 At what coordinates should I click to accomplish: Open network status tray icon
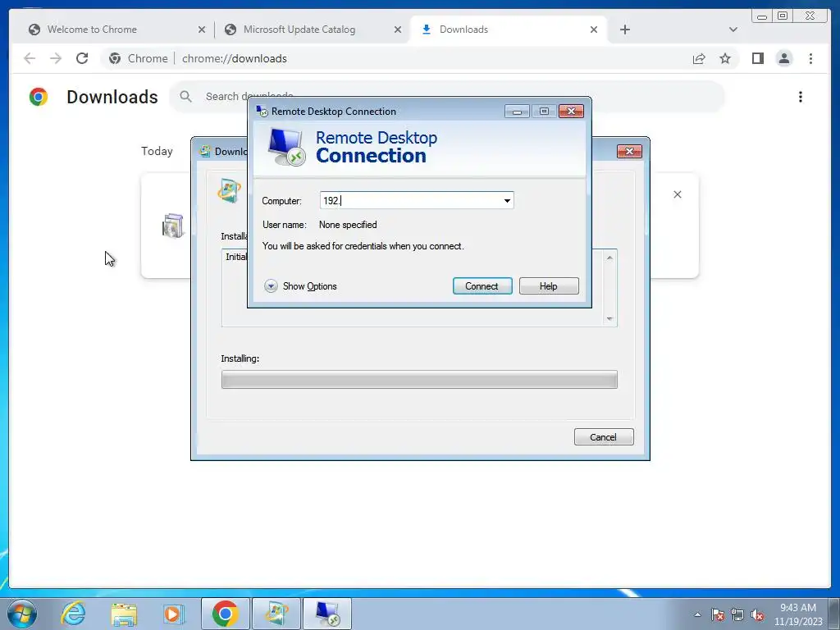(737, 614)
